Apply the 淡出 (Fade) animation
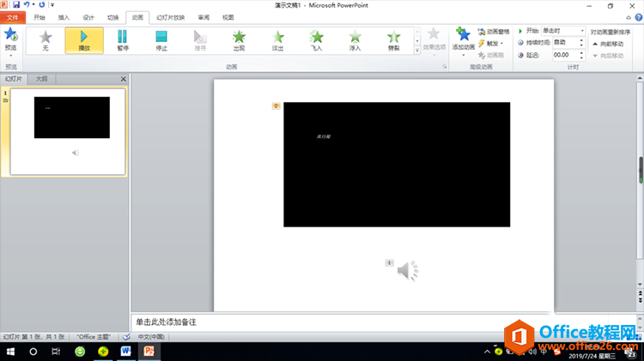The height and width of the screenshot is (361, 644). coord(278,39)
